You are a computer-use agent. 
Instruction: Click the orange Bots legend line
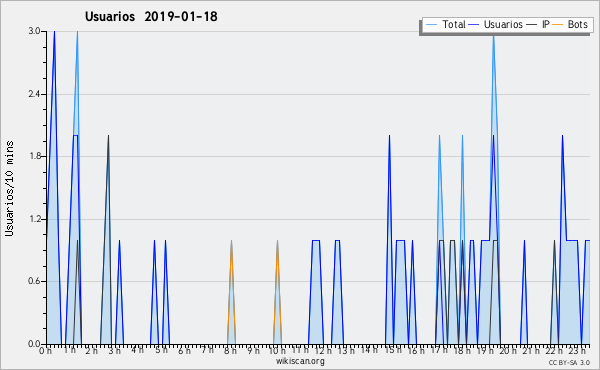click(558, 24)
